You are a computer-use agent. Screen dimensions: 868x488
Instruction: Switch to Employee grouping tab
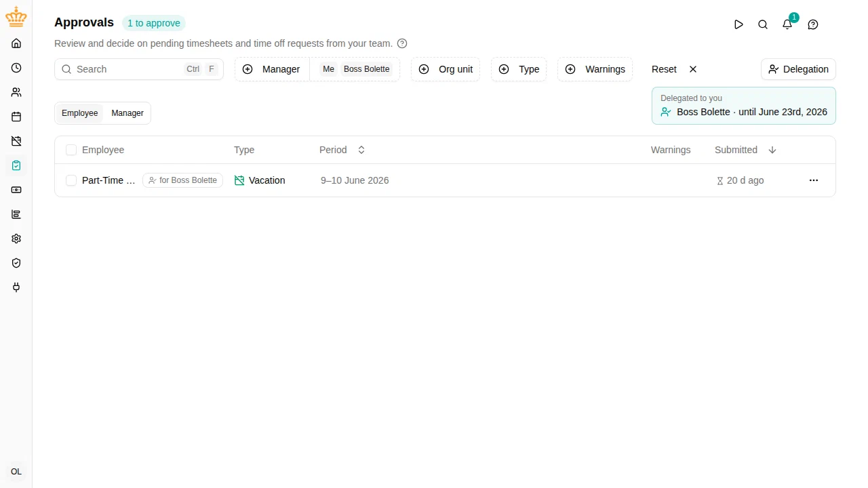tap(80, 113)
